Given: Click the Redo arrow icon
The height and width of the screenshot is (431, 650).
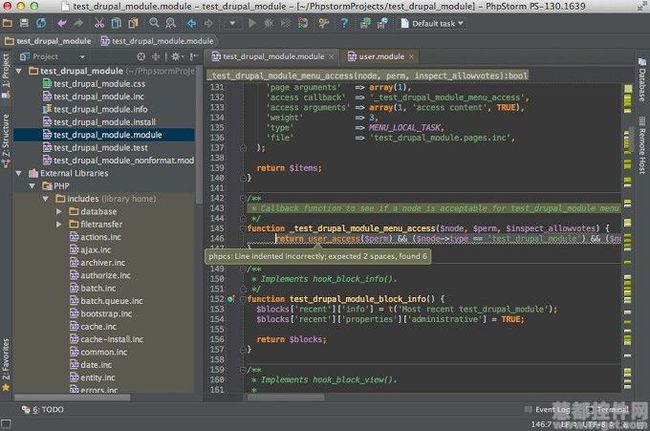Looking at the screenshot, I should pos(78,23).
